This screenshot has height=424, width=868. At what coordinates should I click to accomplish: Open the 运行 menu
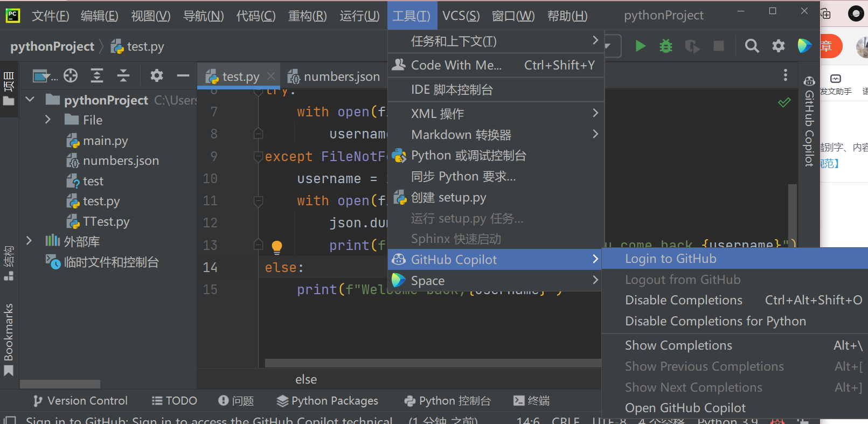(x=359, y=16)
